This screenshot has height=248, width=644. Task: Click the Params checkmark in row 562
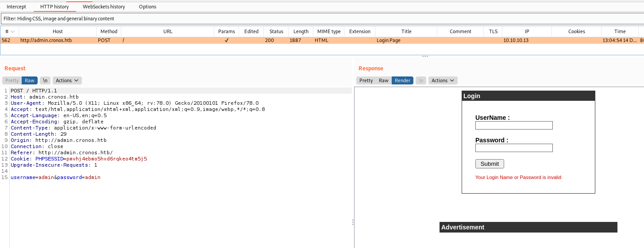coord(227,40)
